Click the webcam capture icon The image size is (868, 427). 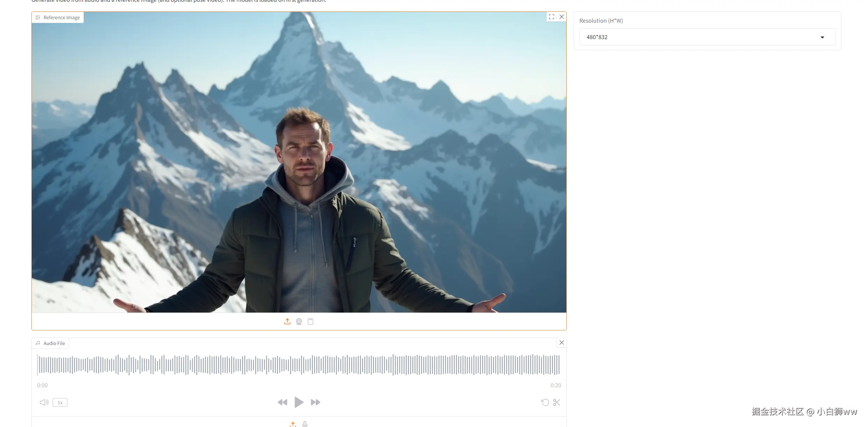pos(299,321)
